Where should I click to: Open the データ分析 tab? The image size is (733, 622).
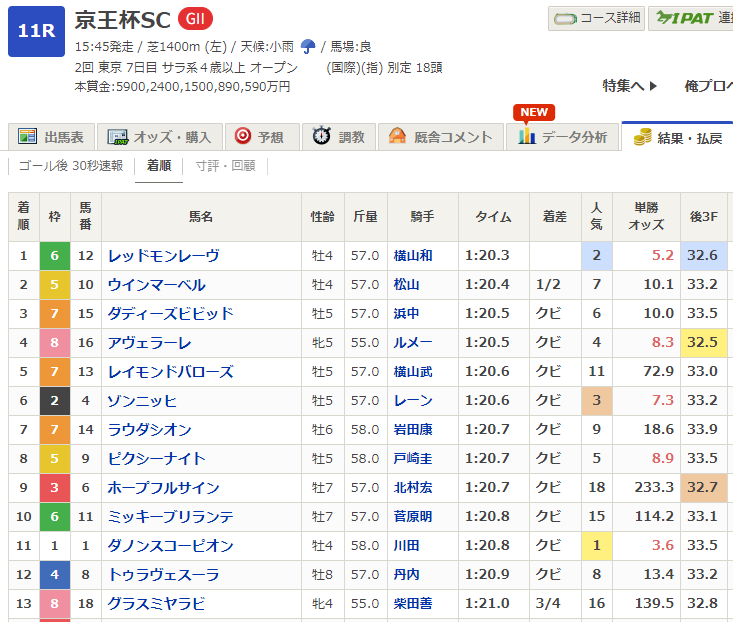coord(562,137)
